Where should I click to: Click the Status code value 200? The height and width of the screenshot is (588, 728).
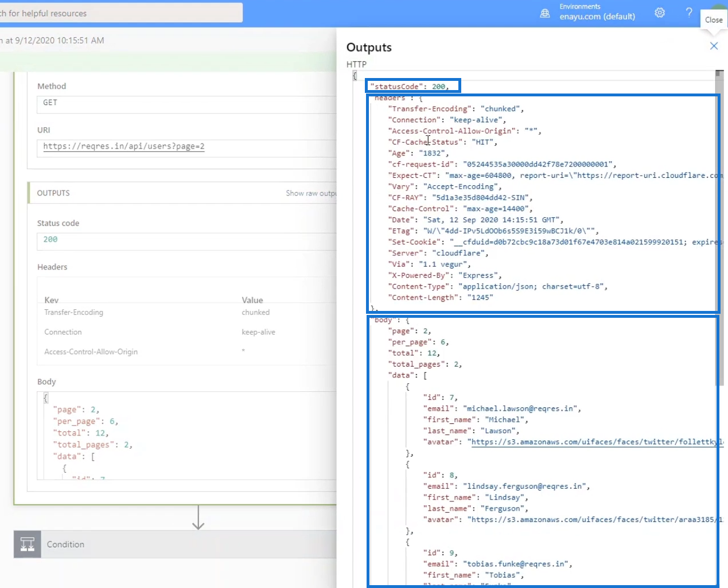click(186, 241)
